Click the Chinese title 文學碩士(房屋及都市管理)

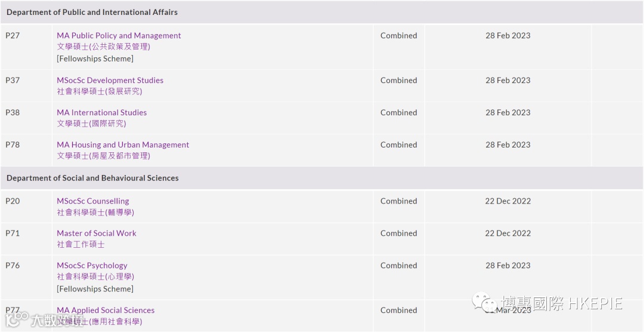pyautogui.click(x=103, y=156)
